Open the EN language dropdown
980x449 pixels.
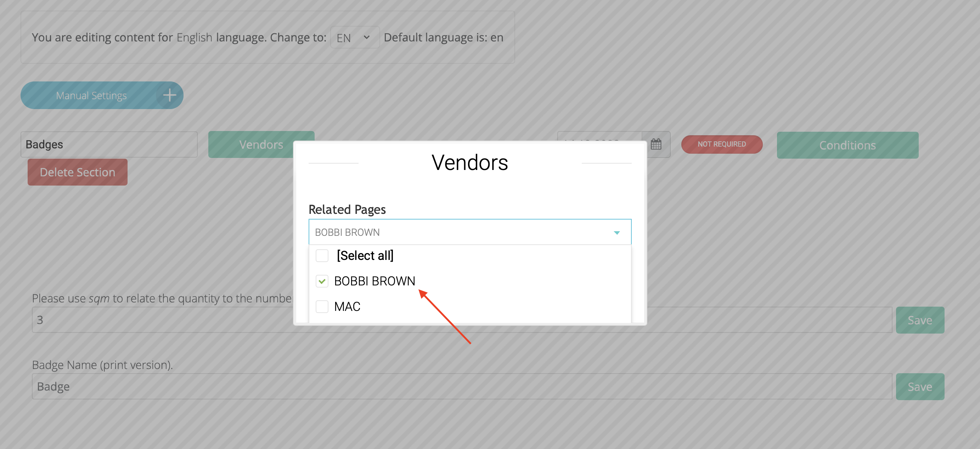[x=354, y=38]
